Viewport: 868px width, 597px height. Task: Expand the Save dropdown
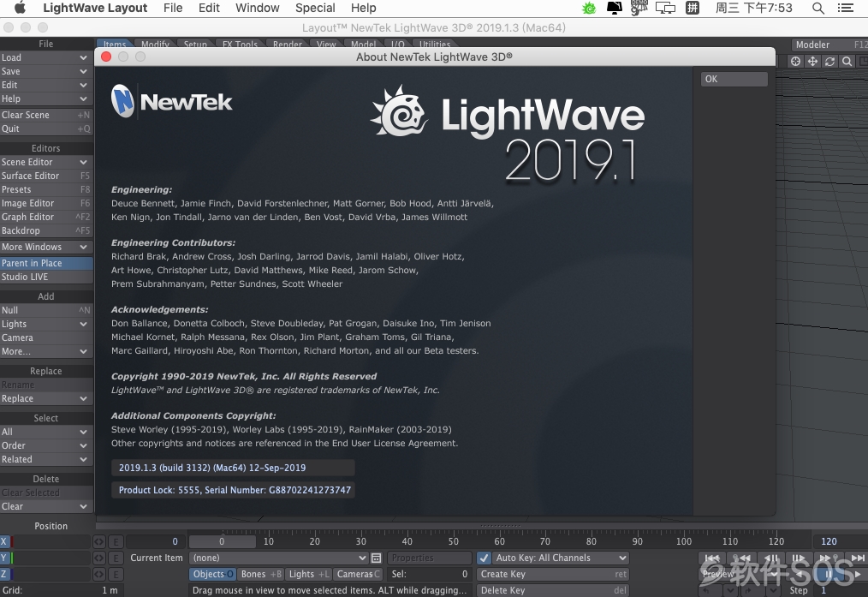pyautogui.click(x=46, y=71)
